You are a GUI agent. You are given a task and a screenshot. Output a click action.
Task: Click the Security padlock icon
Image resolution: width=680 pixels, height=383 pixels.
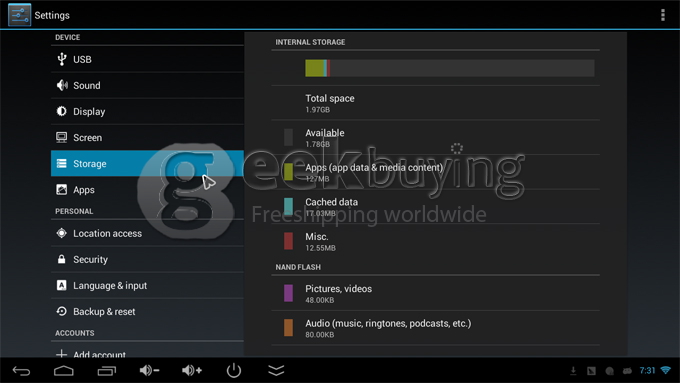62,259
